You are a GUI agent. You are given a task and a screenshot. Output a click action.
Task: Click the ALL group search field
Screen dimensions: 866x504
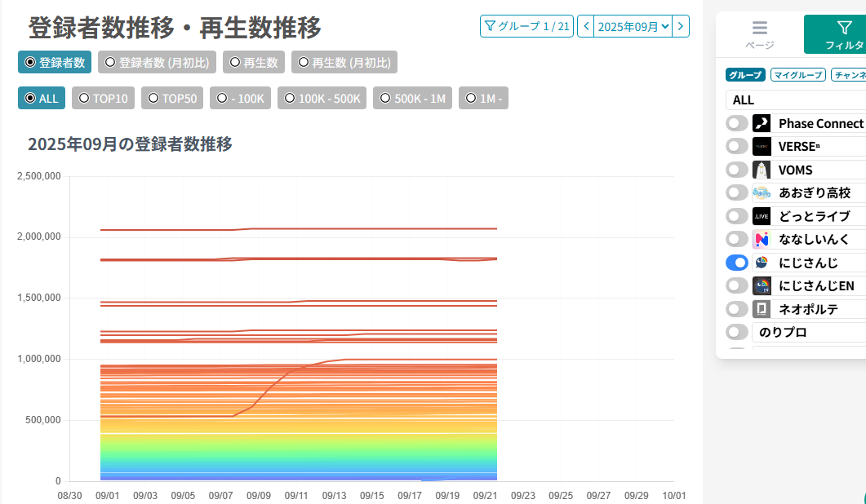pyautogui.click(x=796, y=99)
